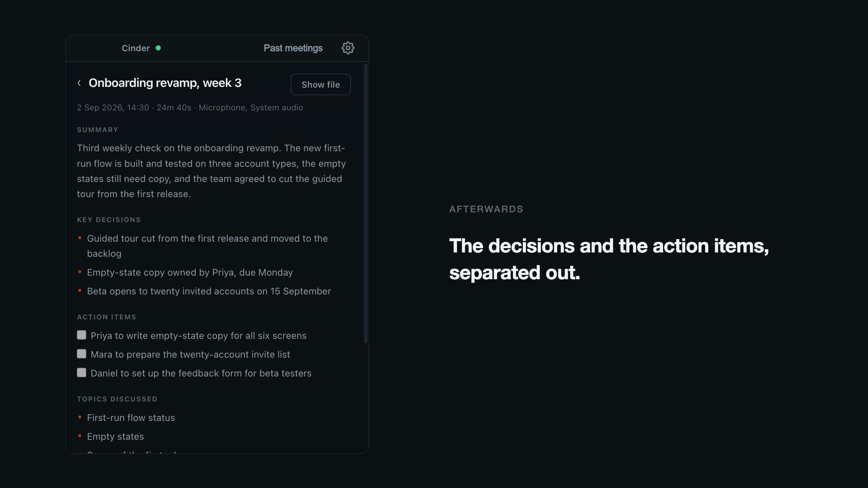Click the Show file button

[x=320, y=84]
